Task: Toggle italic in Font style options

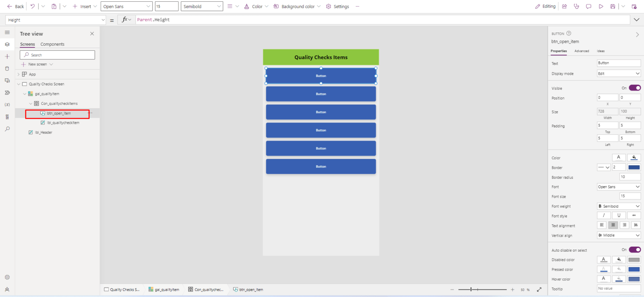Action: click(x=604, y=215)
